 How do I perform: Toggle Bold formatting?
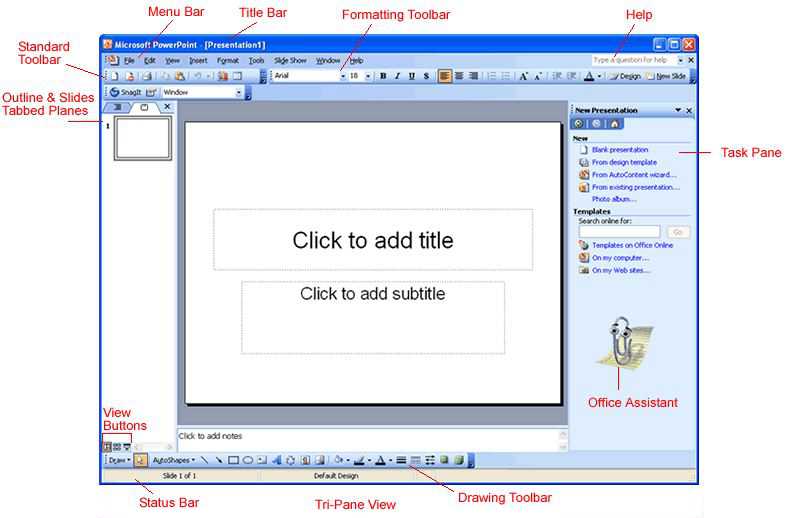point(383,76)
